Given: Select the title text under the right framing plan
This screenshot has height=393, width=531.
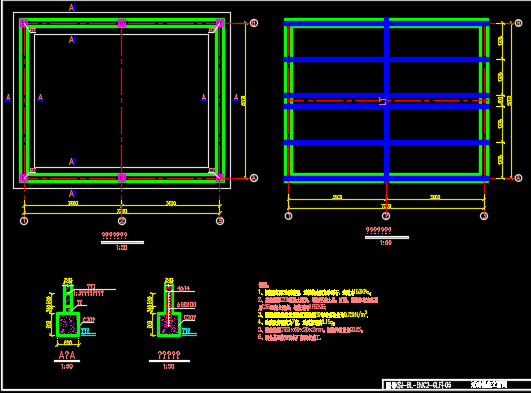Looking at the screenshot, I should 379,230.
